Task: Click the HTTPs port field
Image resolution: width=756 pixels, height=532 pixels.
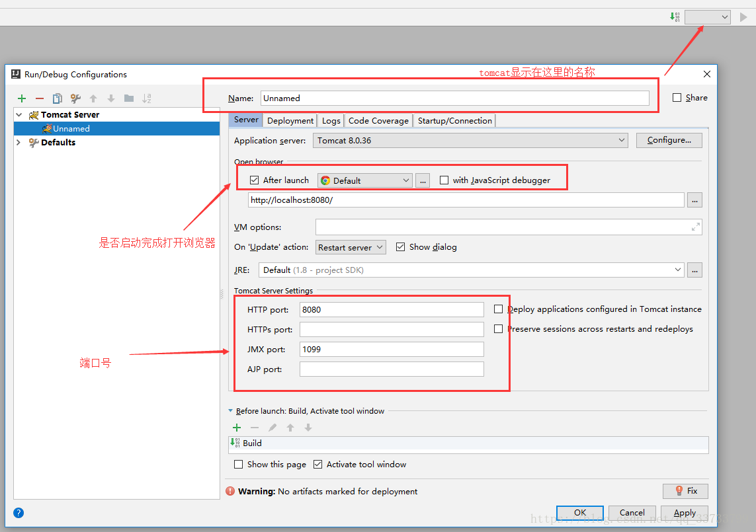Action: pyautogui.click(x=392, y=330)
